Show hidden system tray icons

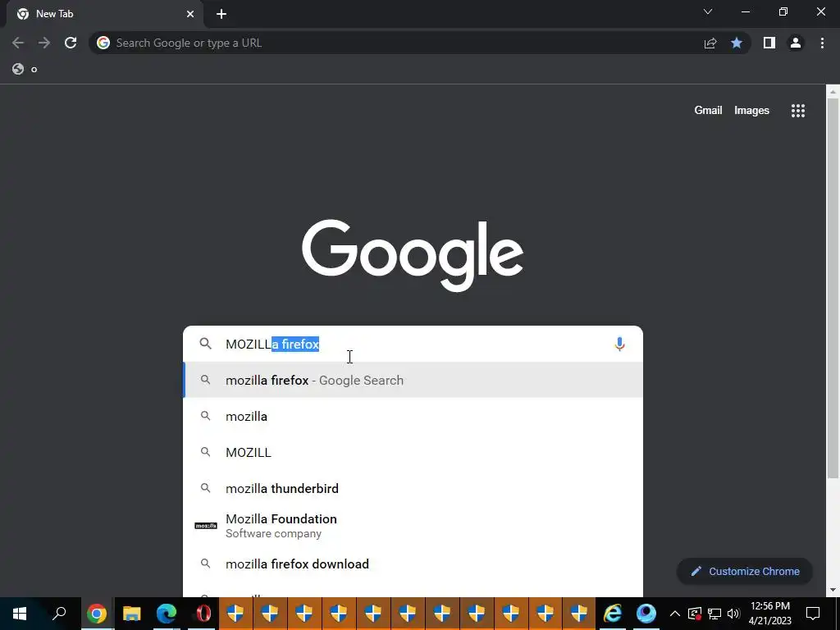click(x=675, y=614)
